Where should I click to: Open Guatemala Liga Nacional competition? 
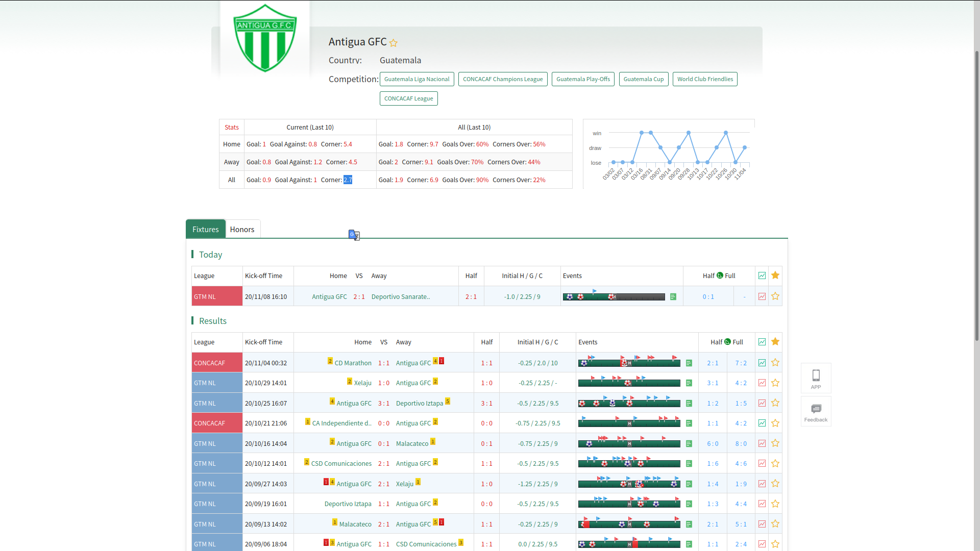click(416, 79)
